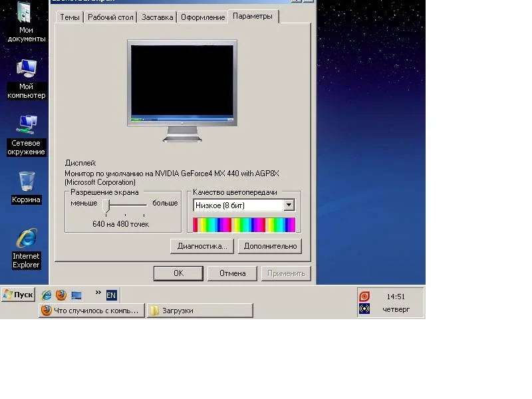532x399 pixels.
Task: Select the Мой компьютер desktop icon
Action: tap(26, 78)
